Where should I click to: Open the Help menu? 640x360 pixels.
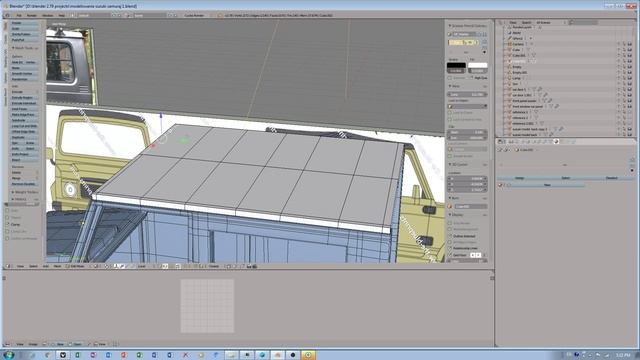(x=62, y=15)
